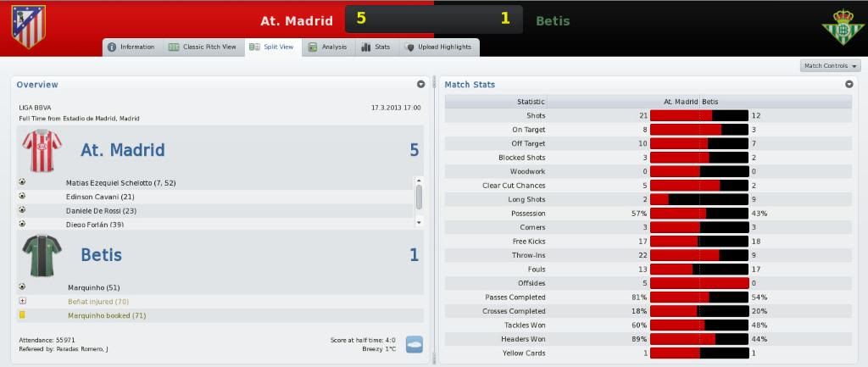Screen dimensions: 868x367
Task: Click the yellow card icon for Marquinho
Action: point(22,315)
